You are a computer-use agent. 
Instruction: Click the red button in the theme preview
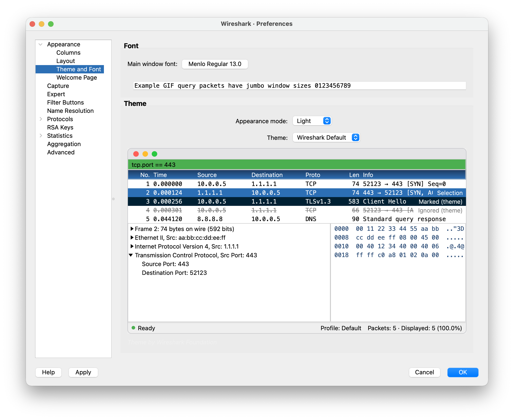click(x=136, y=154)
